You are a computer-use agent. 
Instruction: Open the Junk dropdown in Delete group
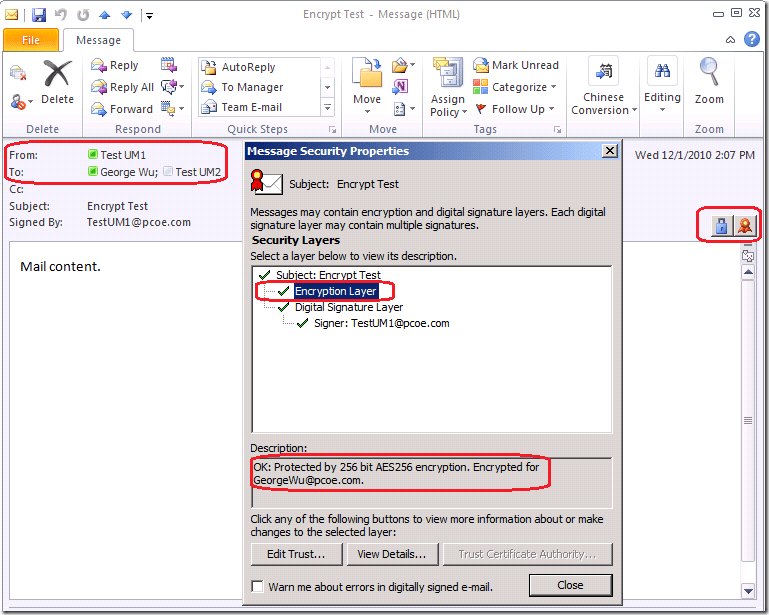click(21, 102)
